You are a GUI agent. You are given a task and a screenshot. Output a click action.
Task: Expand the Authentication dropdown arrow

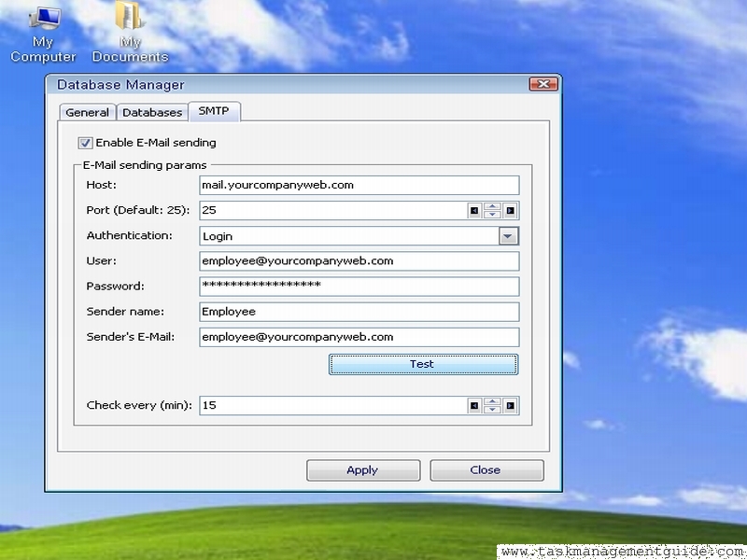point(508,236)
